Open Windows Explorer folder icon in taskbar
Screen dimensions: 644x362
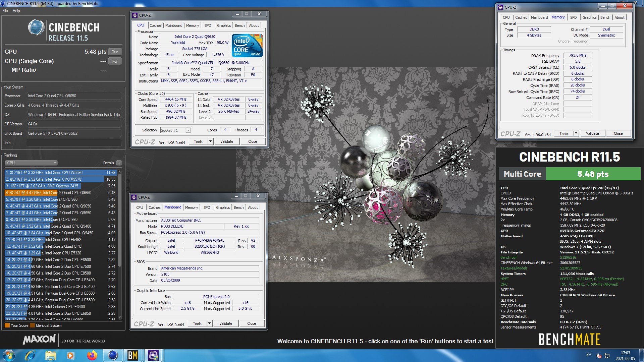tap(50, 355)
